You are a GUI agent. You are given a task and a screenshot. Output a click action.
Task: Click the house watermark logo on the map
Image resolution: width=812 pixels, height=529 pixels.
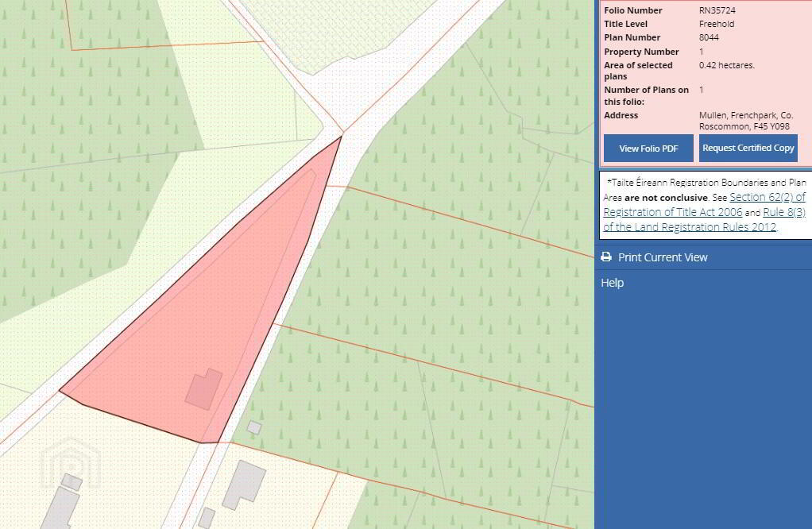click(x=71, y=461)
